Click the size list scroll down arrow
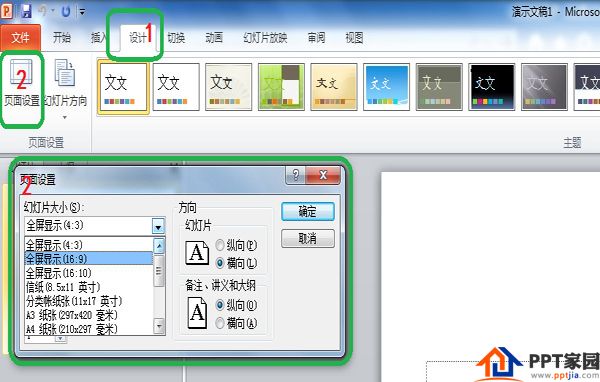 (159, 326)
